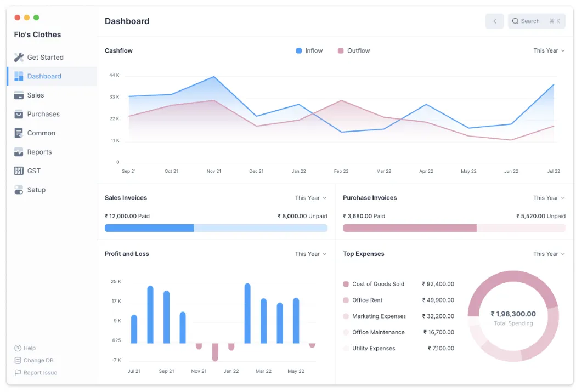Open Cashflow This Year period dropdown
The width and height of the screenshot is (576, 392).
[x=549, y=50]
